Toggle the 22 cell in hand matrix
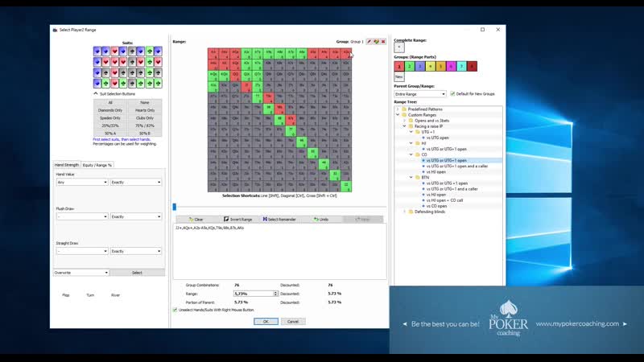Viewport: 644px width, 362px height. (x=346, y=187)
